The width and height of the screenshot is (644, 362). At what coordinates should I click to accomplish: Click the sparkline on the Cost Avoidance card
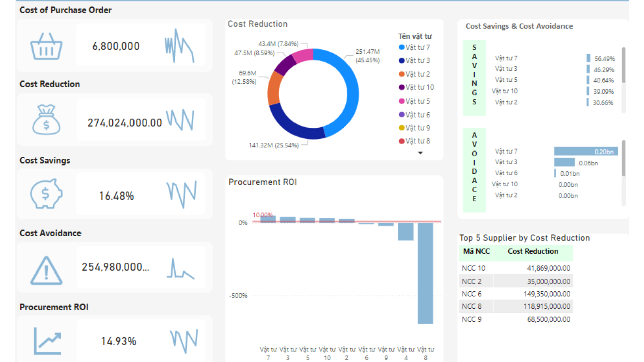(x=181, y=268)
